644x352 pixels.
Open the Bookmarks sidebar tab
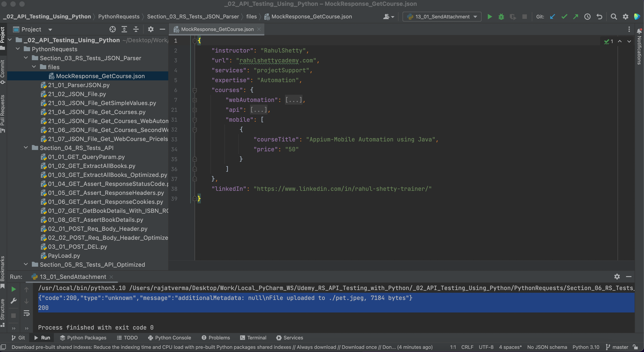coord(3,272)
